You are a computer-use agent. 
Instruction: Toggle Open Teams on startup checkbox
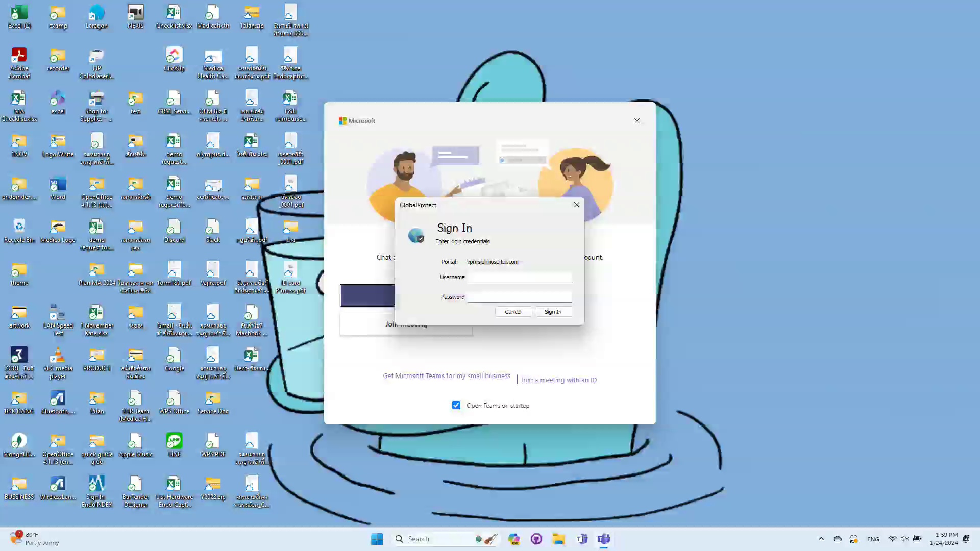pos(456,405)
